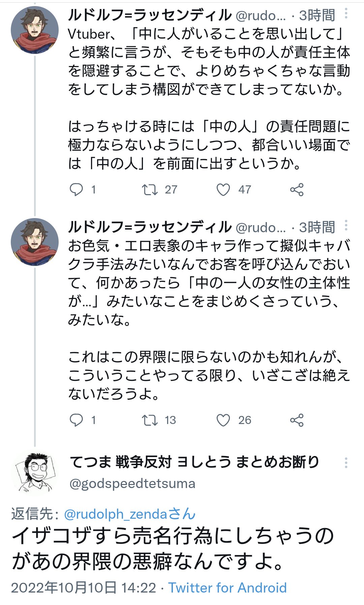Screen dimensions: 364x605
Task: Retweet the second tweet with 13 retweets
Action: tap(150, 420)
